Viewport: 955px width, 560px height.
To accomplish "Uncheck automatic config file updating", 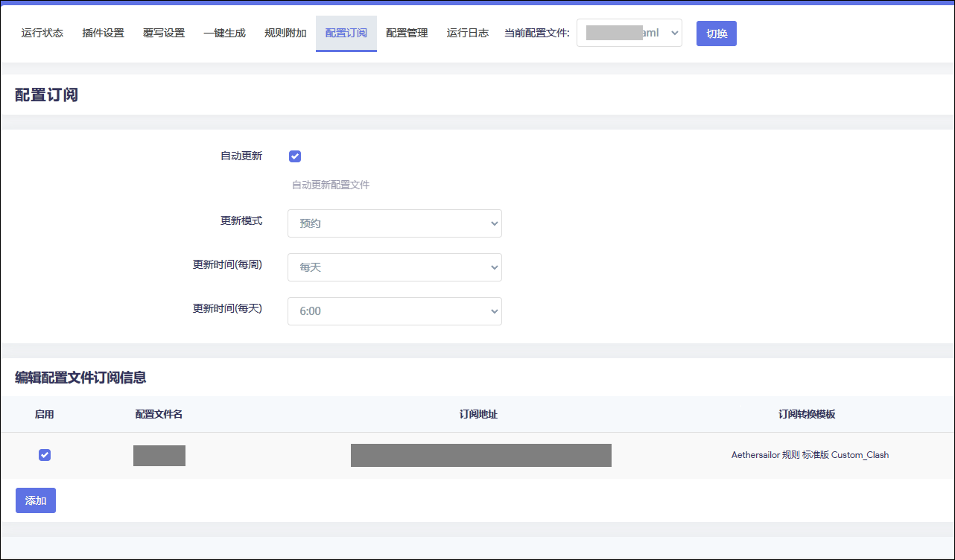I will 295,156.
